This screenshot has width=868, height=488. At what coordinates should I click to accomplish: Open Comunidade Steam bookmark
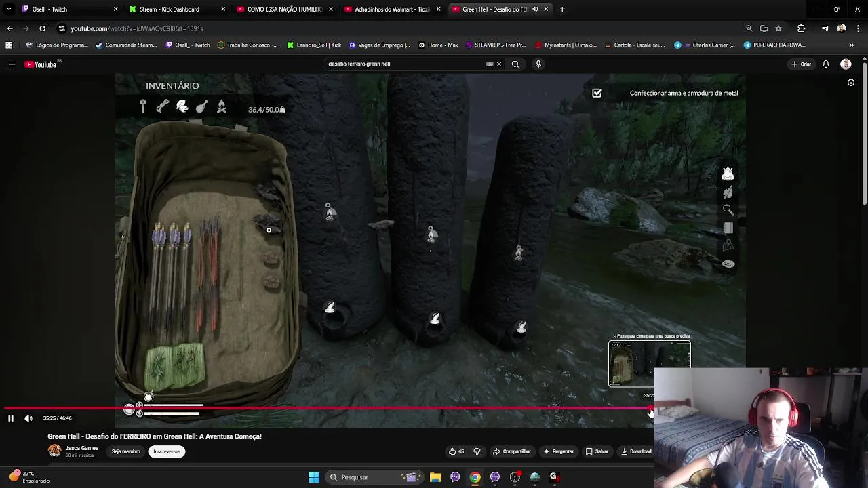[126, 45]
